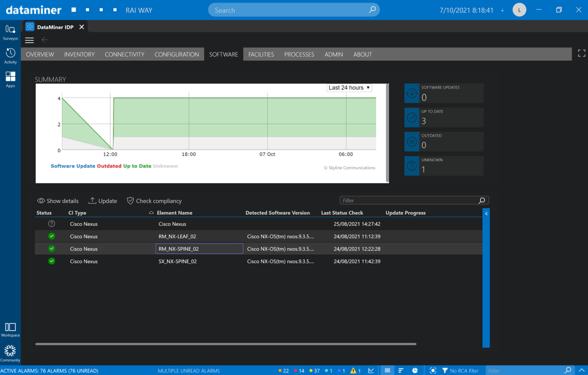Switch alarm console to bar view icon

(x=401, y=370)
